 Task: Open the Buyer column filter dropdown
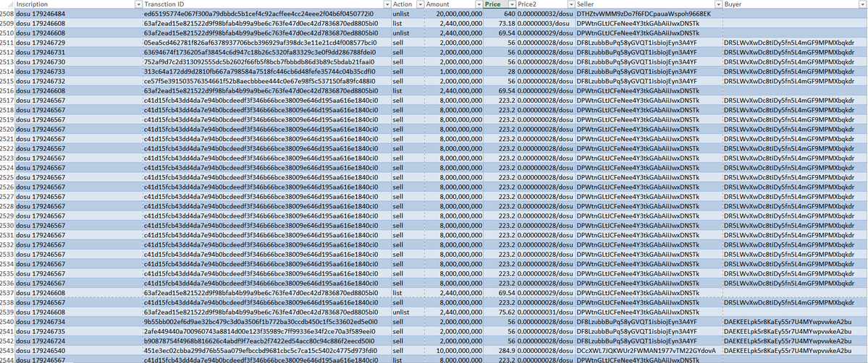(x=863, y=4)
